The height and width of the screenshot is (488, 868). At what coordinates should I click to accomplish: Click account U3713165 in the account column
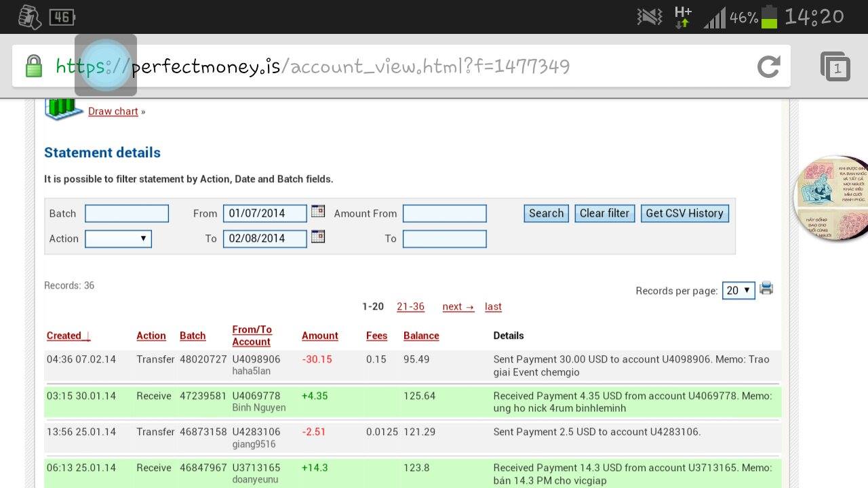(x=256, y=468)
